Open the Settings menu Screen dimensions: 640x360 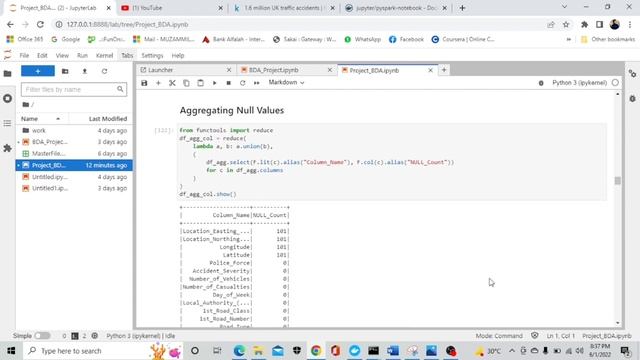coord(152,56)
